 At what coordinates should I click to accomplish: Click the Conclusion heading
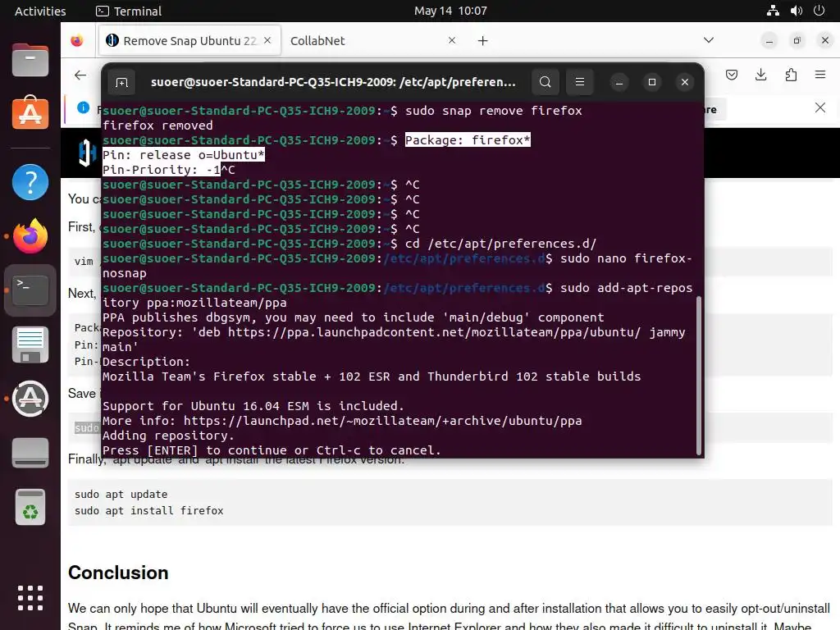click(x=118, y=573)
